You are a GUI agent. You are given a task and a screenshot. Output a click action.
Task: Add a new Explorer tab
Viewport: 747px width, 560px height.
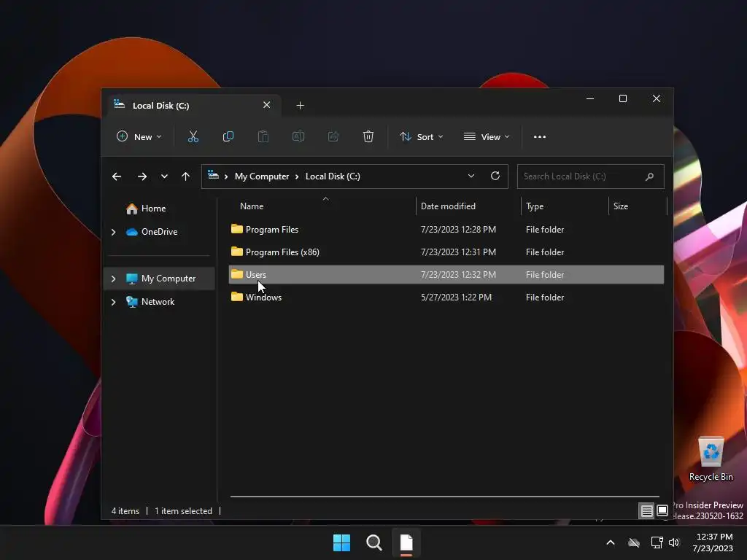click(300, 105)
